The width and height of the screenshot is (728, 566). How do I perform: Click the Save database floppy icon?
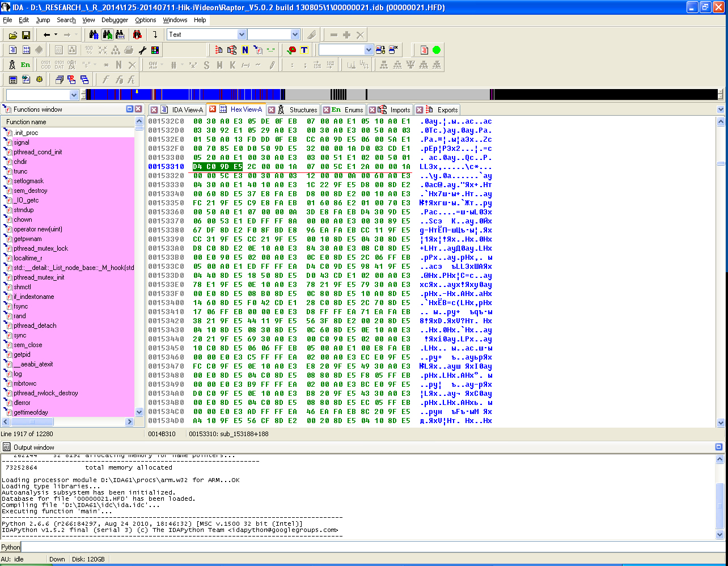coord(26,35)
